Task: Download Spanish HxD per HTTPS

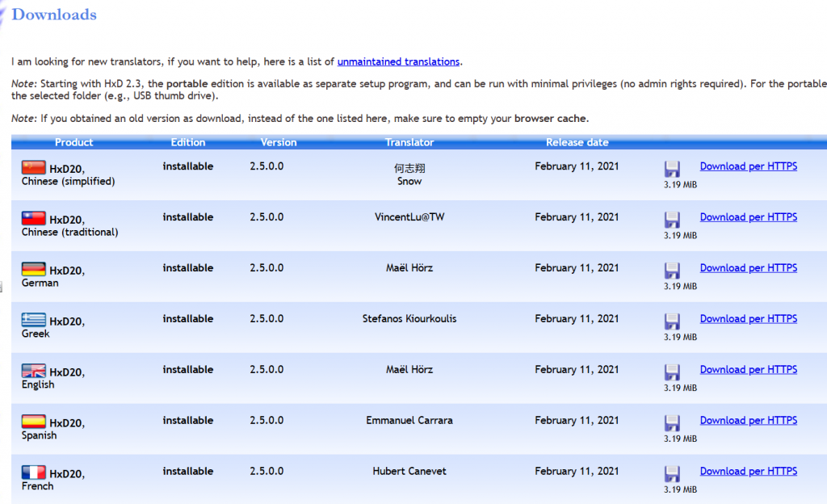Action: point(749,420)
